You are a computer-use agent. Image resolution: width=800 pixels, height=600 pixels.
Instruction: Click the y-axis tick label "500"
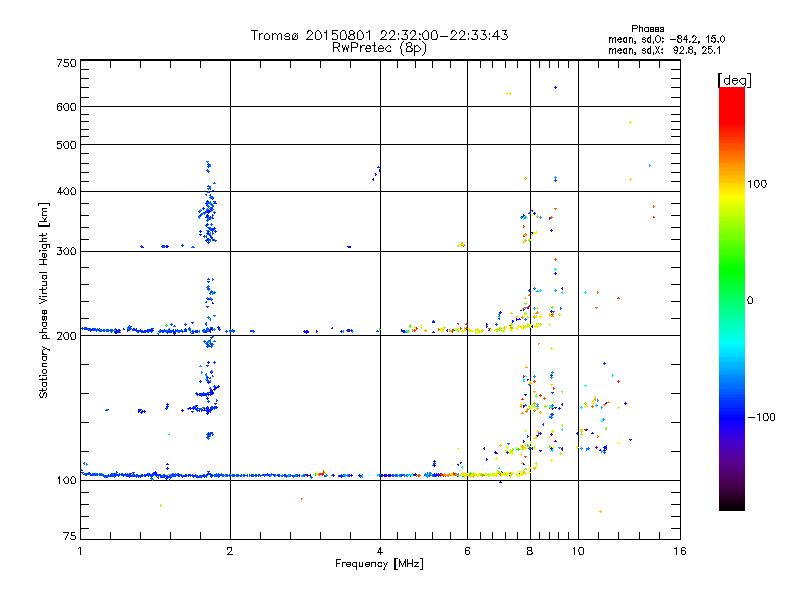[67, 145]
